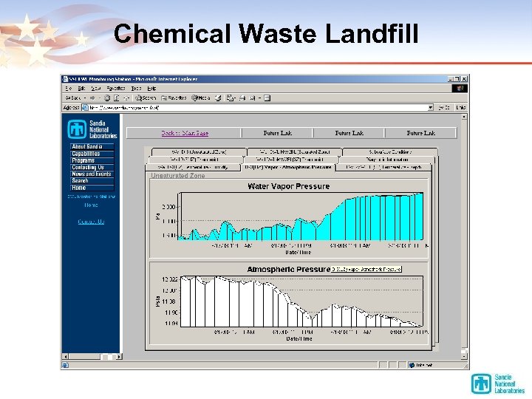The width and height of the screenshot is (532, 399).
Task: Open the Home link under Search in the sidebar
Action: (92, 188)
